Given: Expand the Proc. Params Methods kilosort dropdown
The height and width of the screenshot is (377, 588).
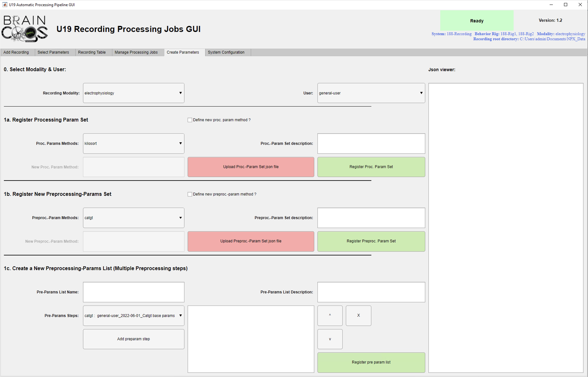Looking at the screenshot, I should click(x=134, y=144).
